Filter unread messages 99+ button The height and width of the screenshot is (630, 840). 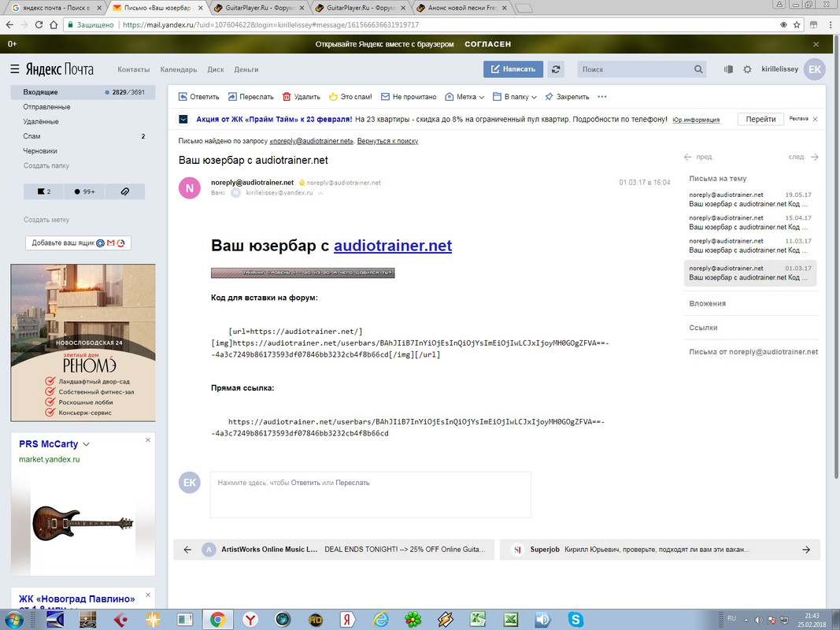[84, 191]
